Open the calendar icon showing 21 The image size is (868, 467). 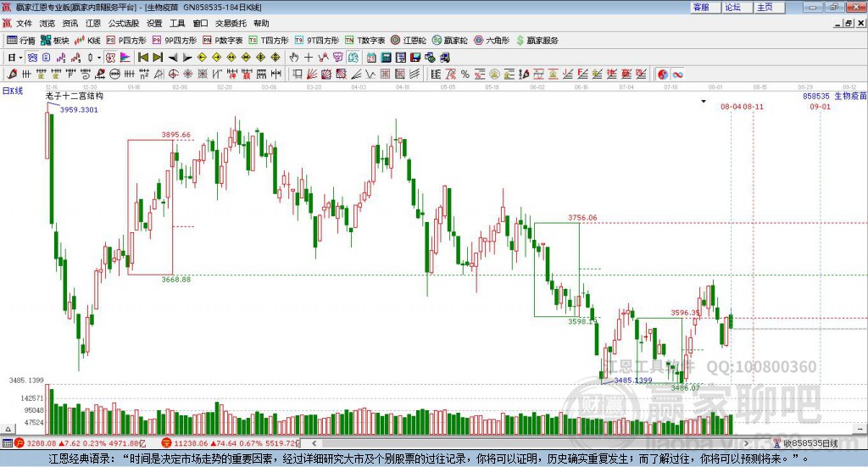pos(371,57)
